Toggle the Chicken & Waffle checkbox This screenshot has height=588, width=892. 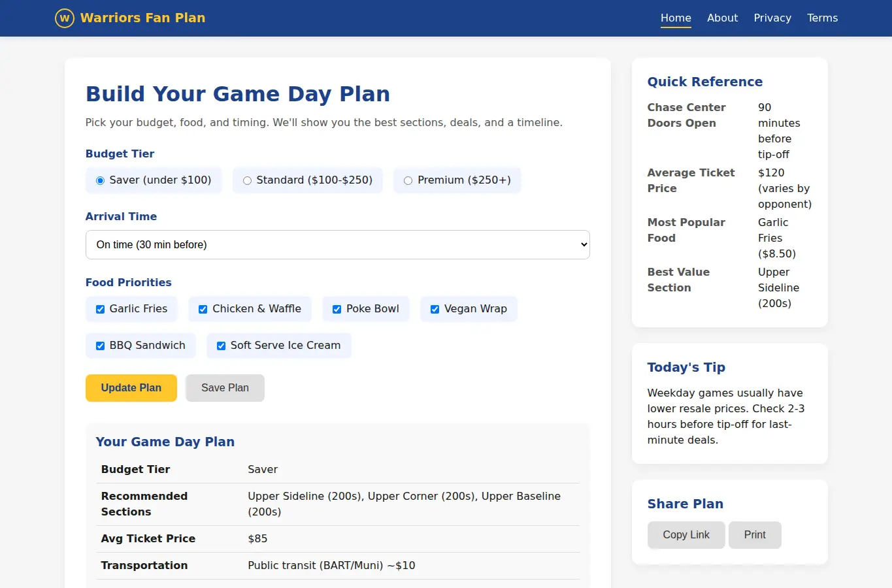tap(203, 309)
